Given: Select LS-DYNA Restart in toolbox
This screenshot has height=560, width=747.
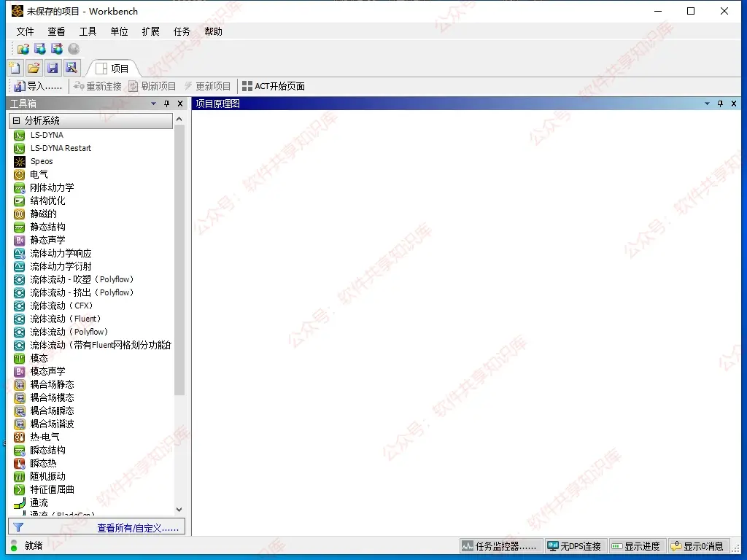Looking at the screenshot, I should tap(61, 148).
